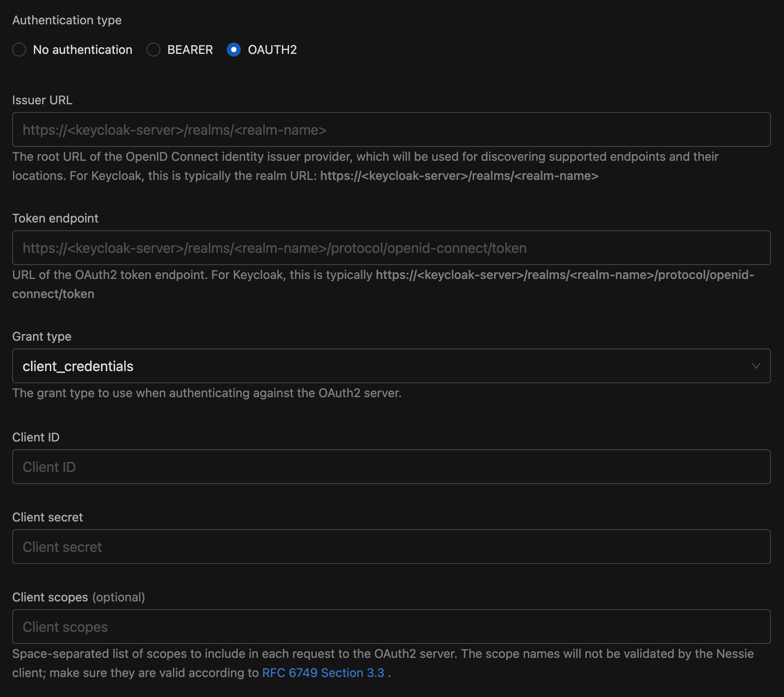Click the Token endpoint input field
Image resolution: width=784 pixels, height=697 pixels.
392,248
